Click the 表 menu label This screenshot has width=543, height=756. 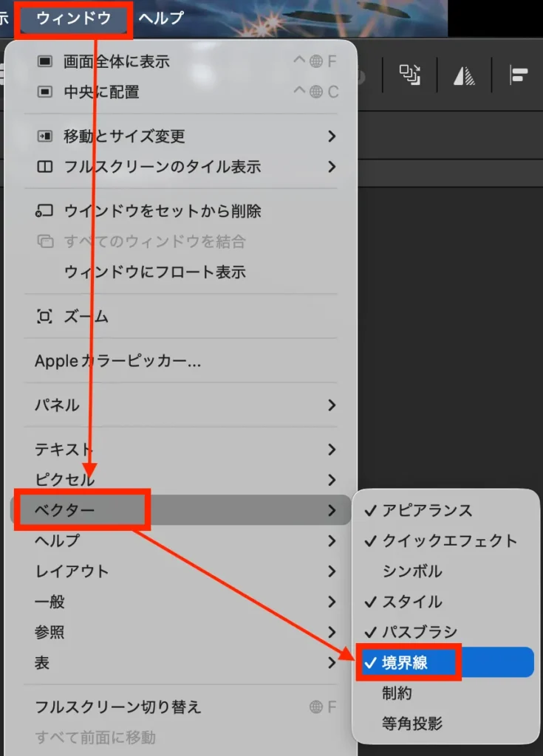pyautogui.click(x=42, y=662)
